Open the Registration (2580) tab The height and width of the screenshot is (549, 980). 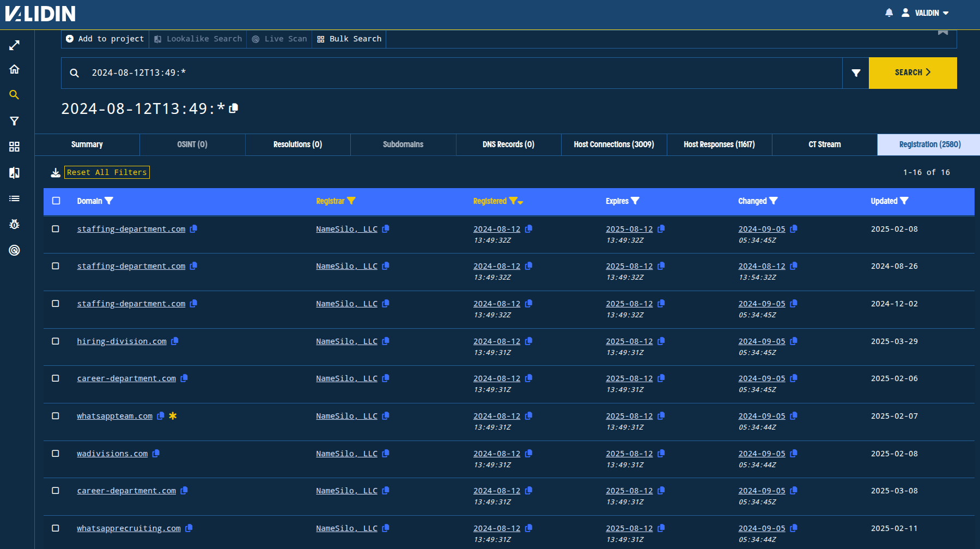929,144
